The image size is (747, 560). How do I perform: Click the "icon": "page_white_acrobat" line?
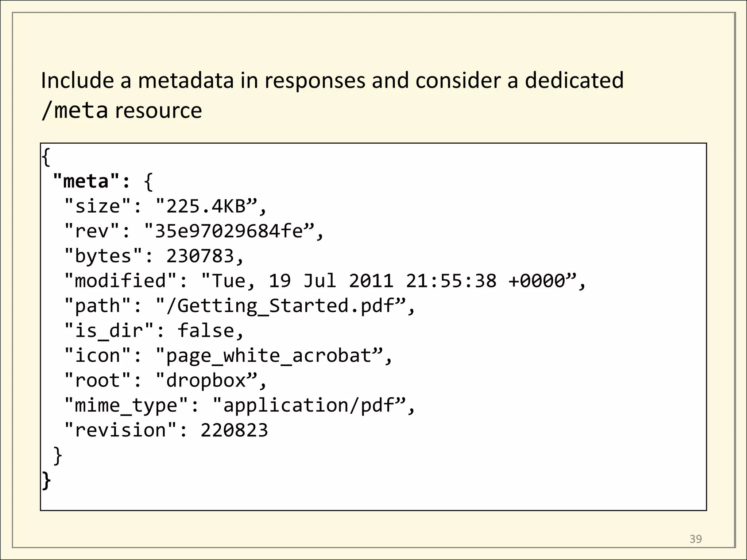[x=228, y=355]
